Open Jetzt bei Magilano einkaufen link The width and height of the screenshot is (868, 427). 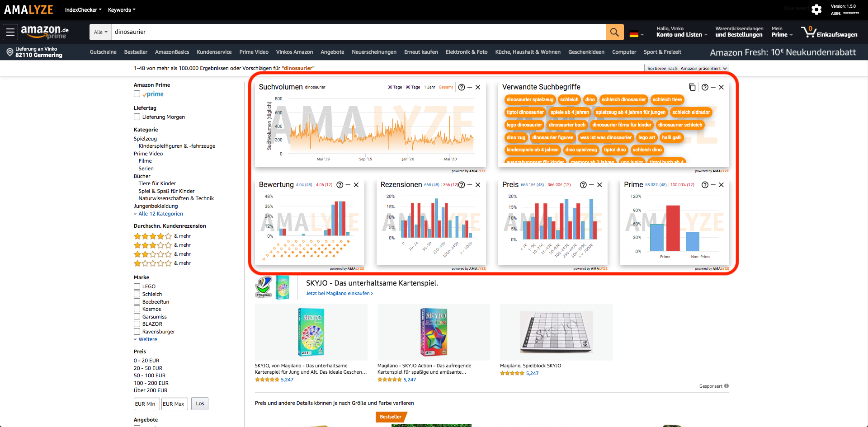coord(340,293)
